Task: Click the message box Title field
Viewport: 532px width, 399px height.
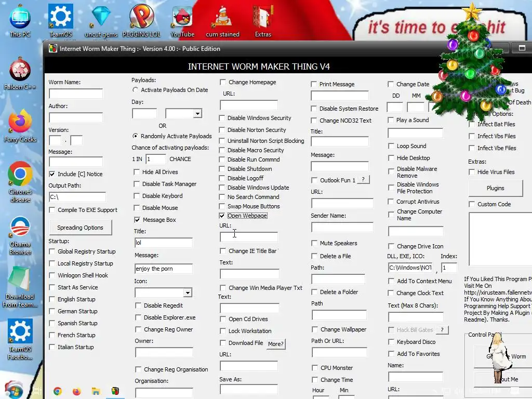Action: (164, 243)
